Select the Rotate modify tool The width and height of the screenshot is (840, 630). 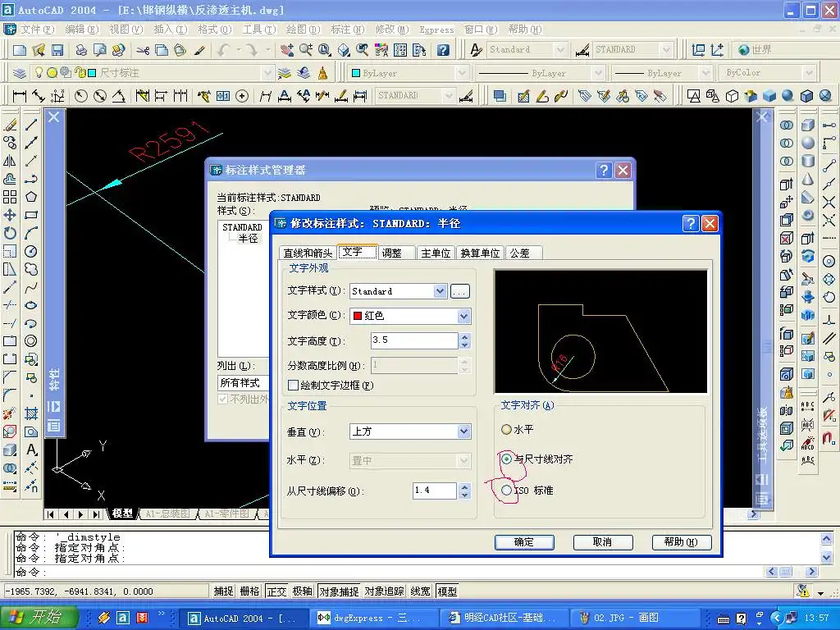10,233
